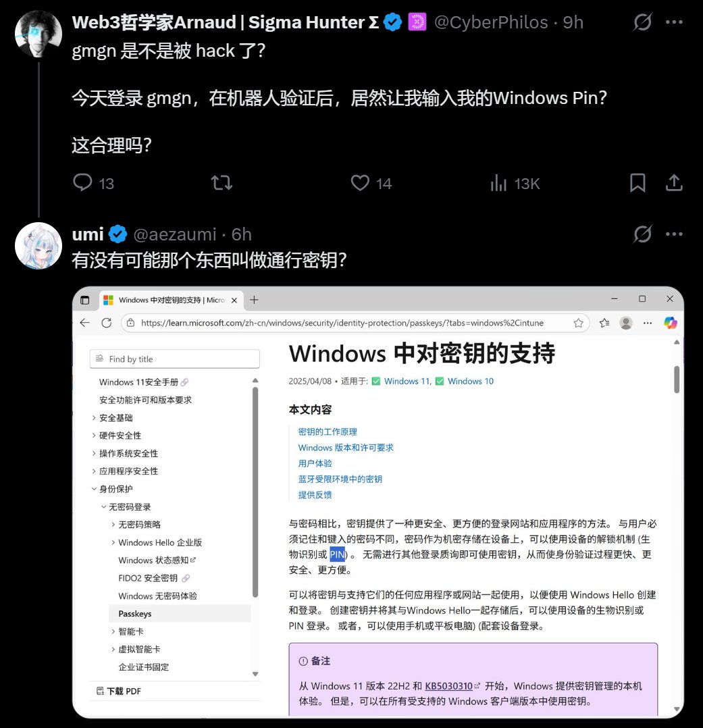Share the first tweet
The width and height of the screenshot is (703, 728).
point(674,183)
